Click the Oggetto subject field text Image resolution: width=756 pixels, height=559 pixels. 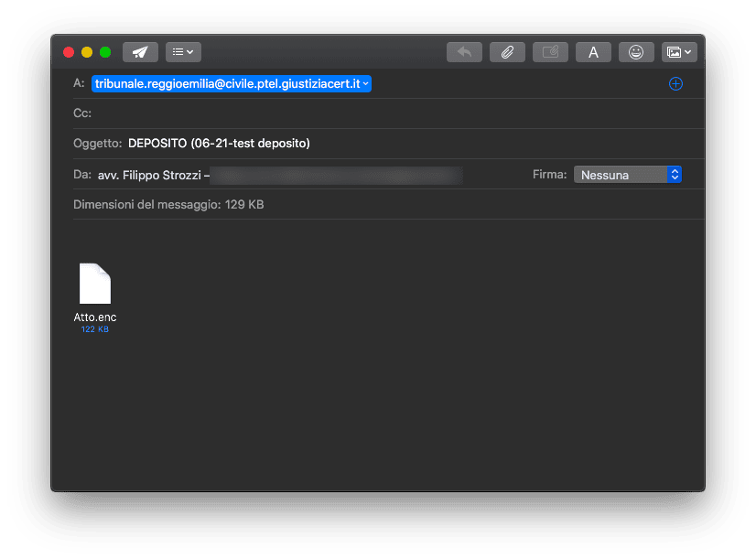219,144
